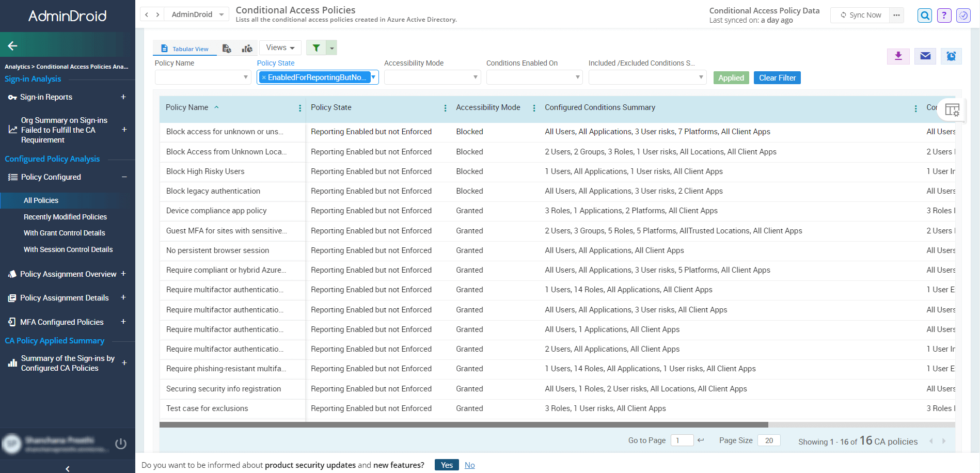
Task: Click the power/logout icon near the profile
Action: tap(121, 443)
